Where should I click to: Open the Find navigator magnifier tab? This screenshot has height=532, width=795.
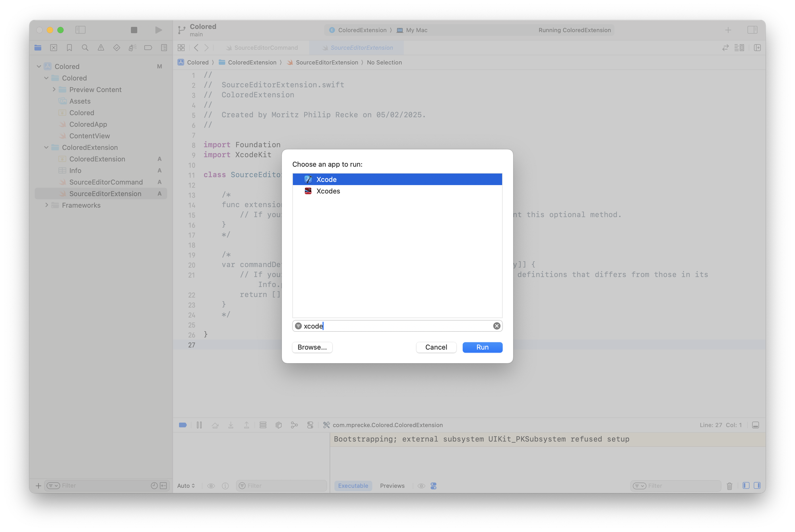click(x=85, y=48)
